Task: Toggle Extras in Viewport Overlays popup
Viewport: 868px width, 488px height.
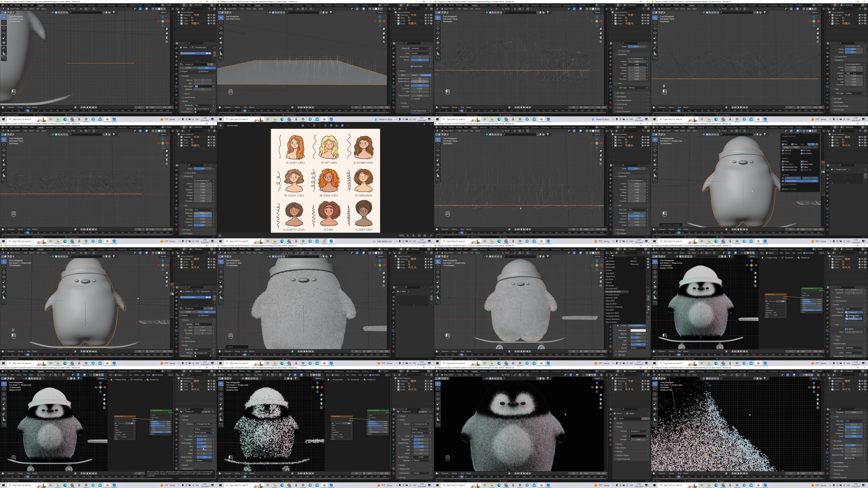Action: [783, 162]
